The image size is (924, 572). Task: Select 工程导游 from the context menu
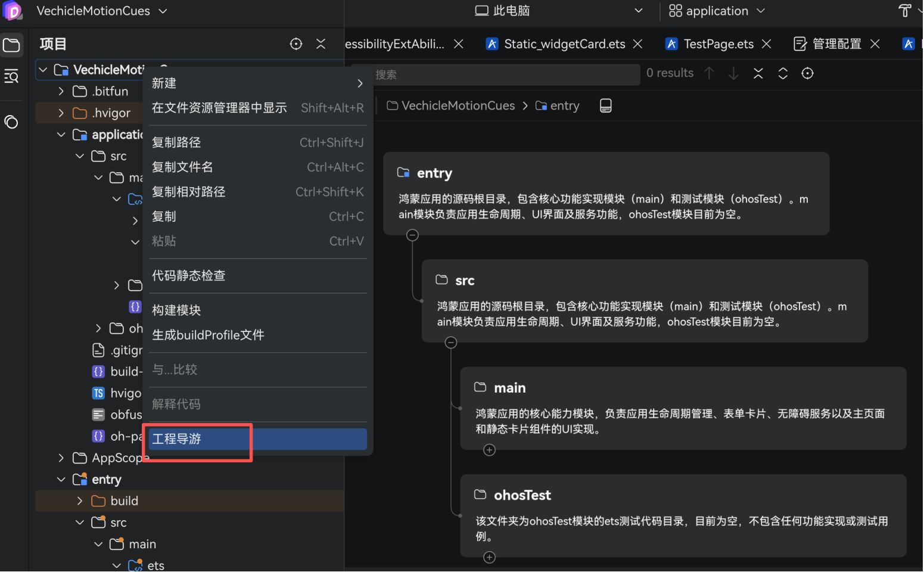pyautogui.click(x=197, y=439)
